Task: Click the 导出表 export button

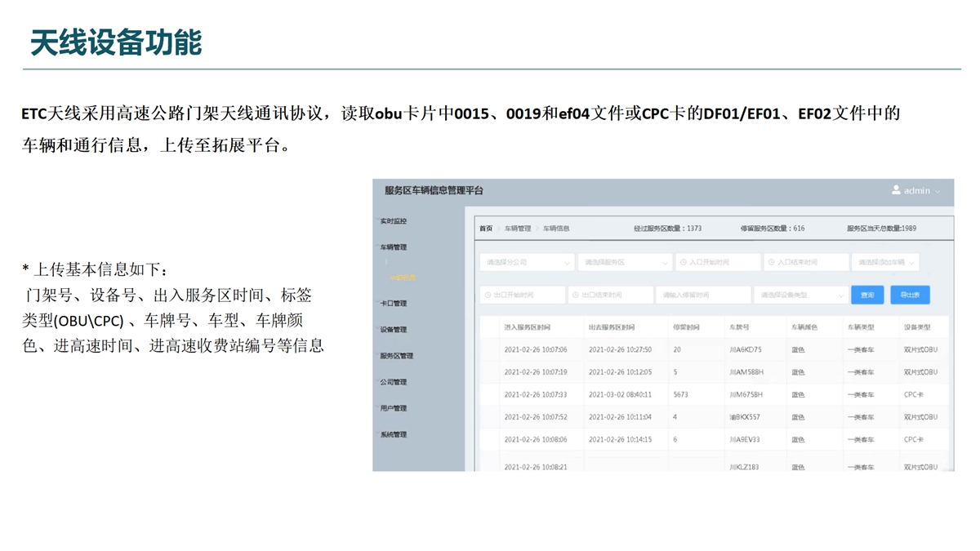Action: (x=910, y=295)
